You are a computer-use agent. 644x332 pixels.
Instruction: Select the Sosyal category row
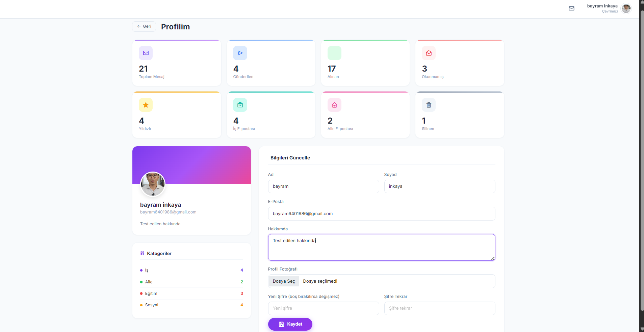pyautogui.click(x=191, y=305)
